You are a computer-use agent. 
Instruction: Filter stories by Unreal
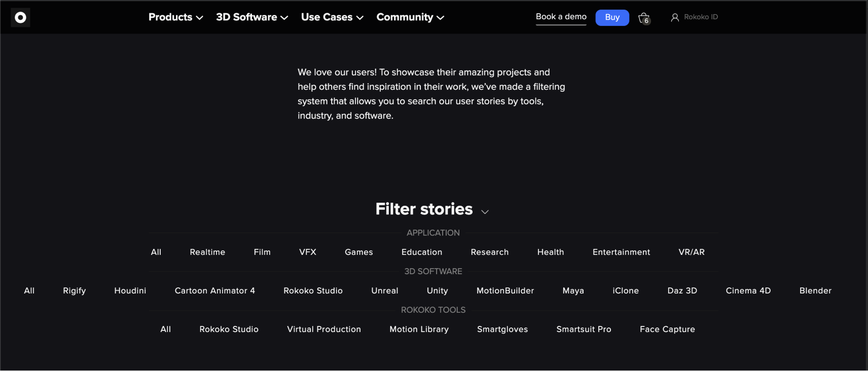(x=385, y=291)
